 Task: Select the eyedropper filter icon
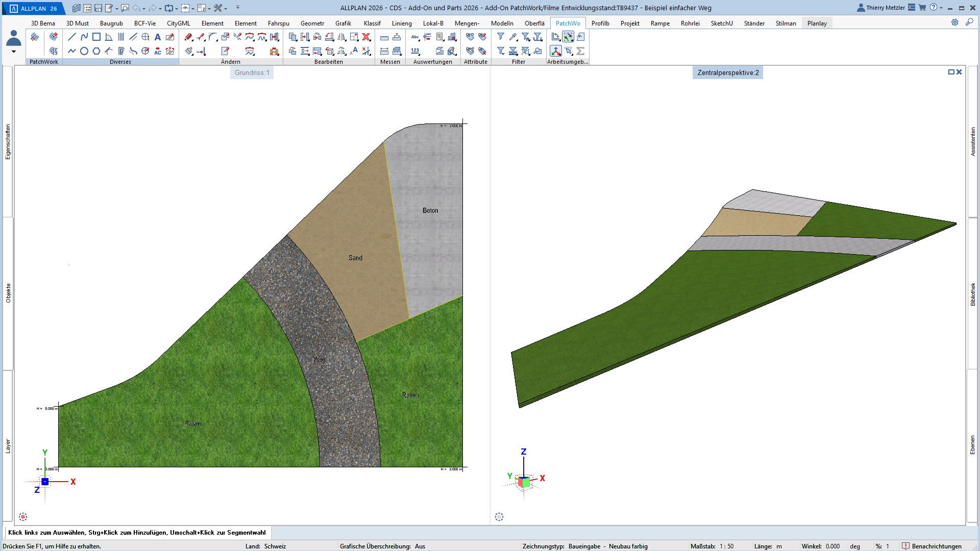click(513, 37)
